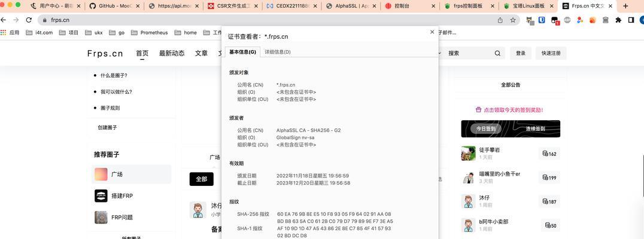This screenshot has height=239, width=644.
Task: Click the certificate common name *.frps.cn value
Action: point(286,85)
